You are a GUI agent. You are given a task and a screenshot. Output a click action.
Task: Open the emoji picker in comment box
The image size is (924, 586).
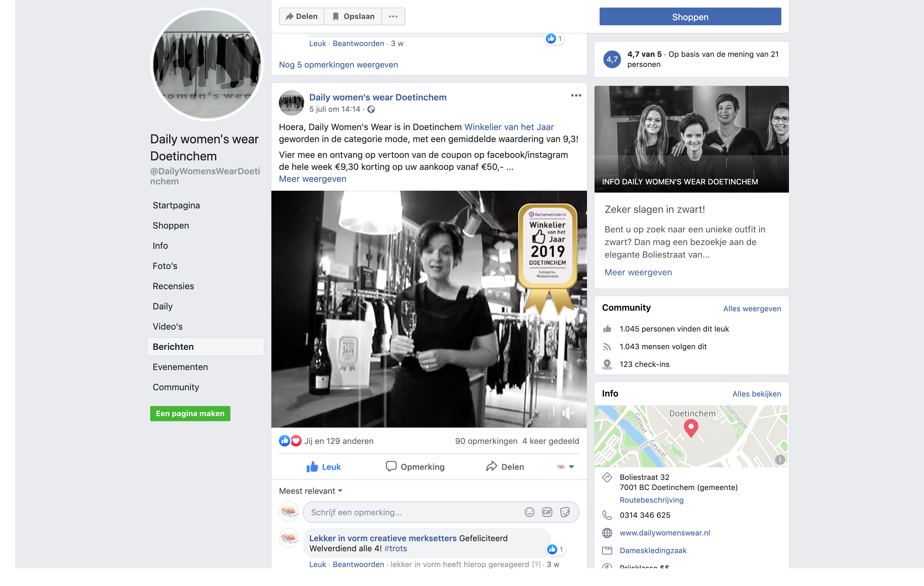[x=529, y=512]
